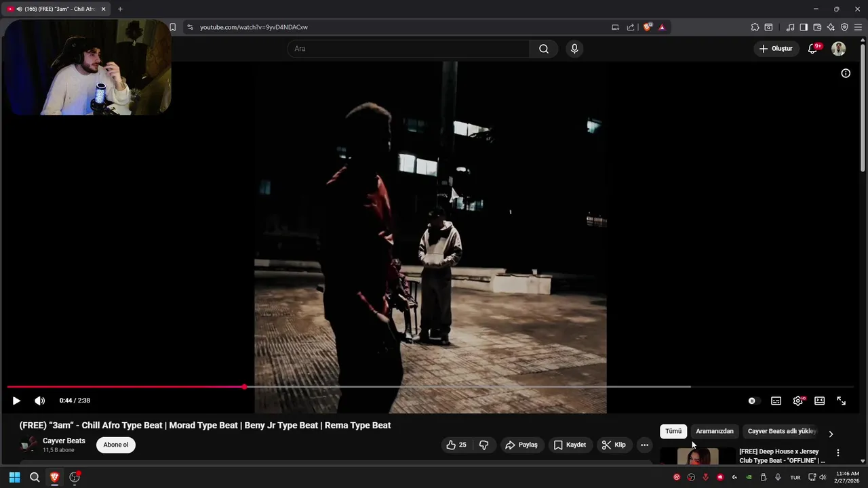This screenshot has width=868, height=488.
Task: Open Brave playlist music note icon
Action: [790, 27]
